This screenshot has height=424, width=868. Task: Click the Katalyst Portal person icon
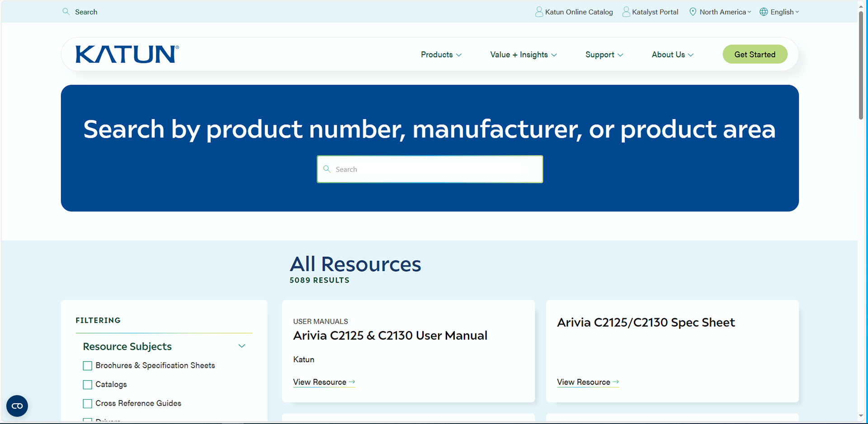pyautogui.click(x=626, y=12)
